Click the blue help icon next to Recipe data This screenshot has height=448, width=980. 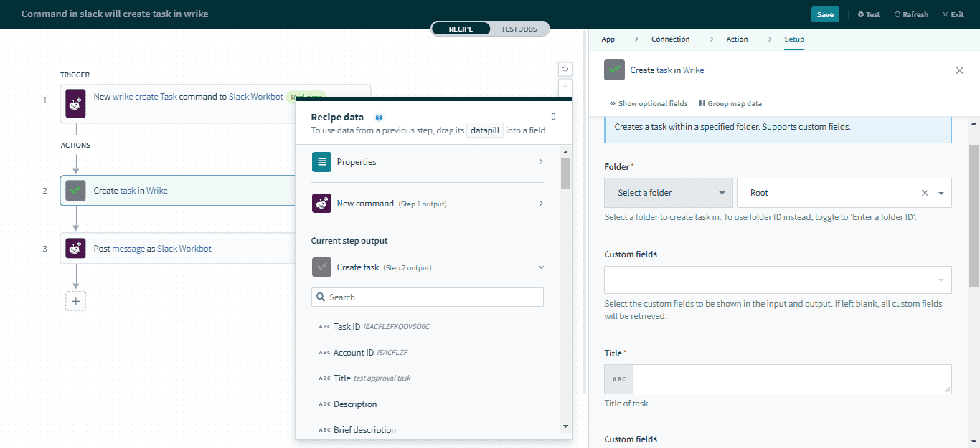tap(379, 117)
